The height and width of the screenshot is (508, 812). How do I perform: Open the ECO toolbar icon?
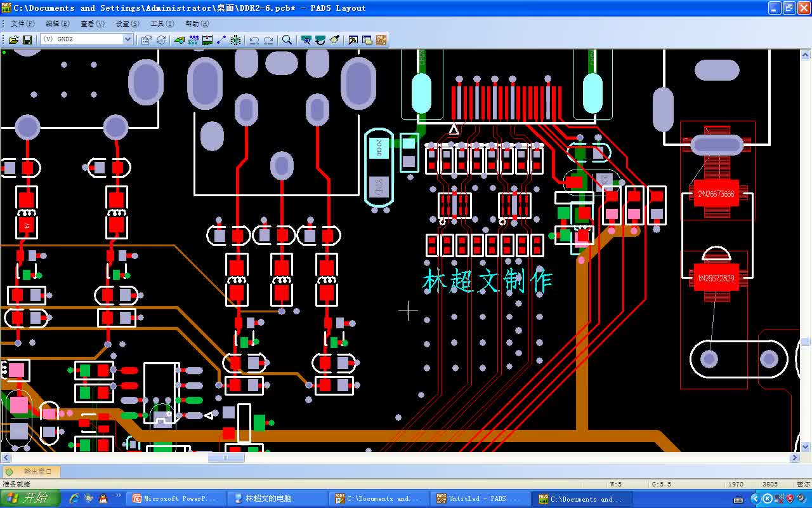pyautogui.click(x=221, y=39)
